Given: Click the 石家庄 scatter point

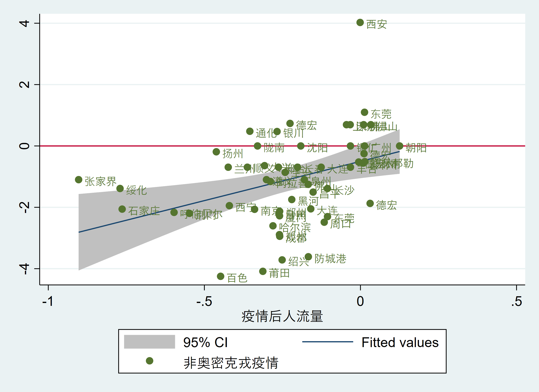Looking at the screenshot, I should pyautogui.click(x=122, y=209).
